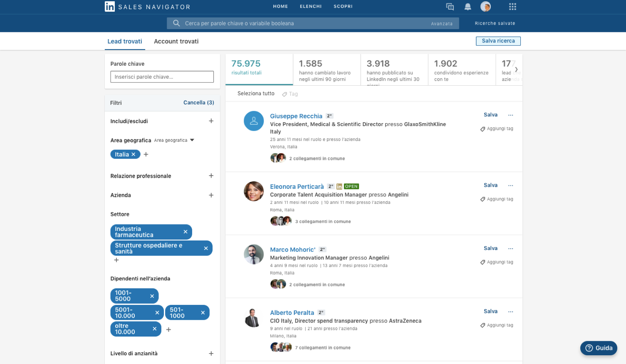Open Giuseppe Recchia's profile link

point(296,116)
